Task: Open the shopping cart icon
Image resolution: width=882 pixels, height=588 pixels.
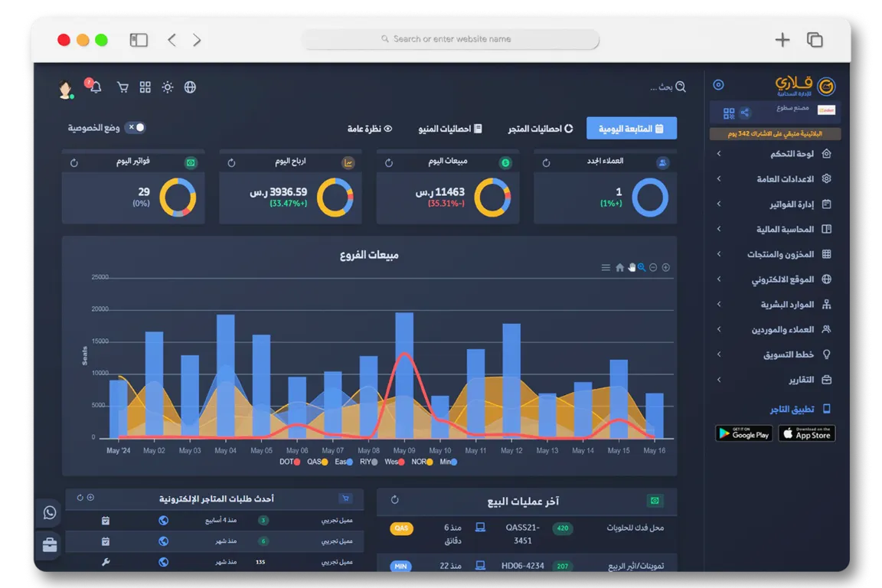Action: coord(122,87)
